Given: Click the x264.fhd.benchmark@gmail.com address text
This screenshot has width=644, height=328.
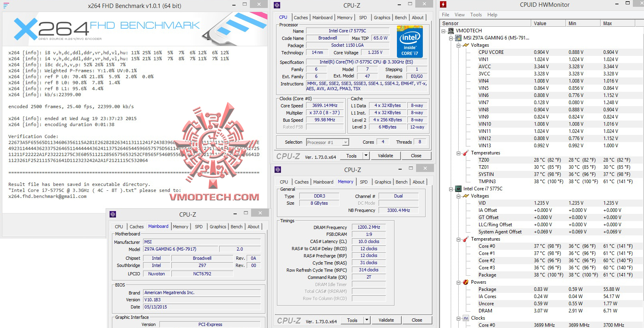Looking at the screenshot, I should (x=47, y=196).
